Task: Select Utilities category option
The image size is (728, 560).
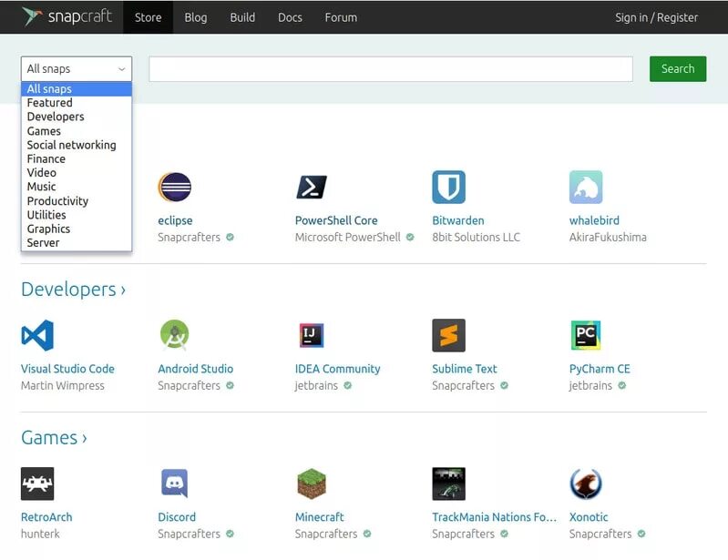Action: click(77, 215)
